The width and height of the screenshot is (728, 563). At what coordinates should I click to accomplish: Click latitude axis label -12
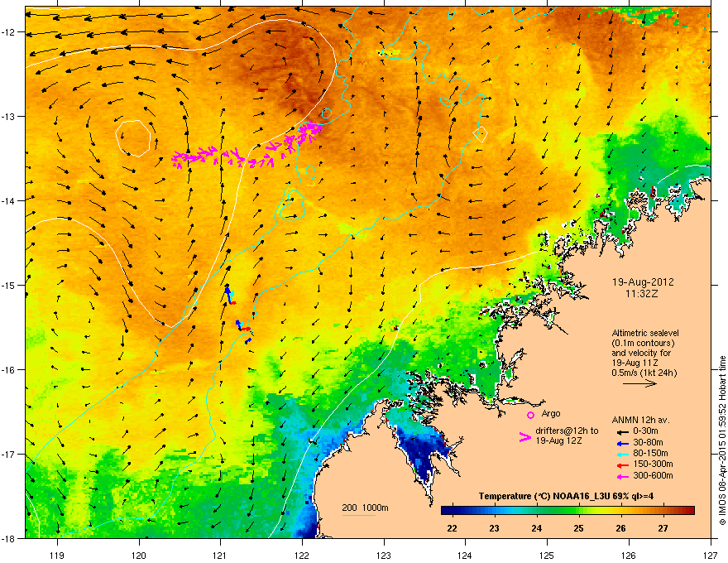click(x=9, y=32)
